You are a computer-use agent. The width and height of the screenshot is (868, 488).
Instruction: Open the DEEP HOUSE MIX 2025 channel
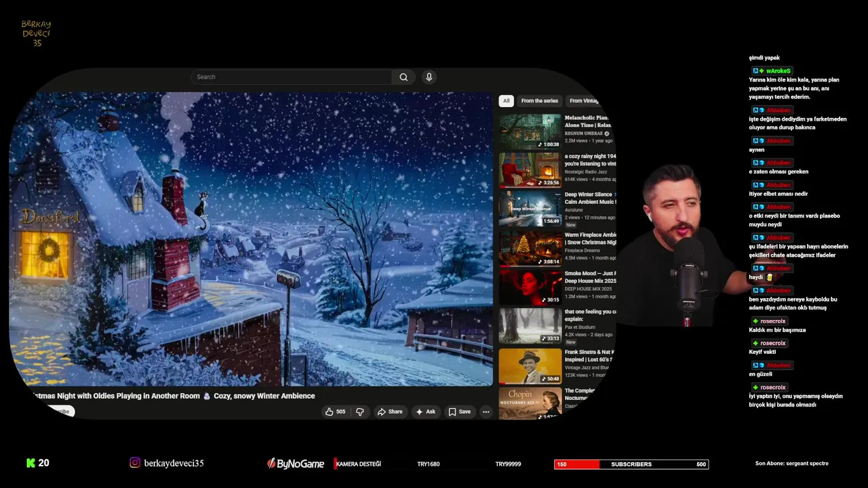(588, 289)
